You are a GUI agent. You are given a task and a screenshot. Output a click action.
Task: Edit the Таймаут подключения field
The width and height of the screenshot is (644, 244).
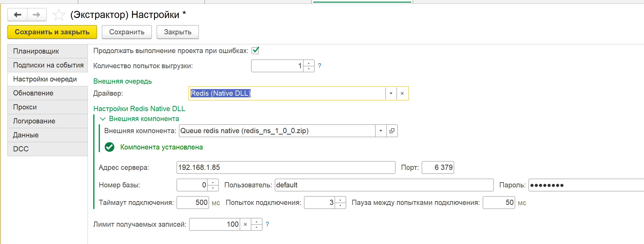[193, 203]
